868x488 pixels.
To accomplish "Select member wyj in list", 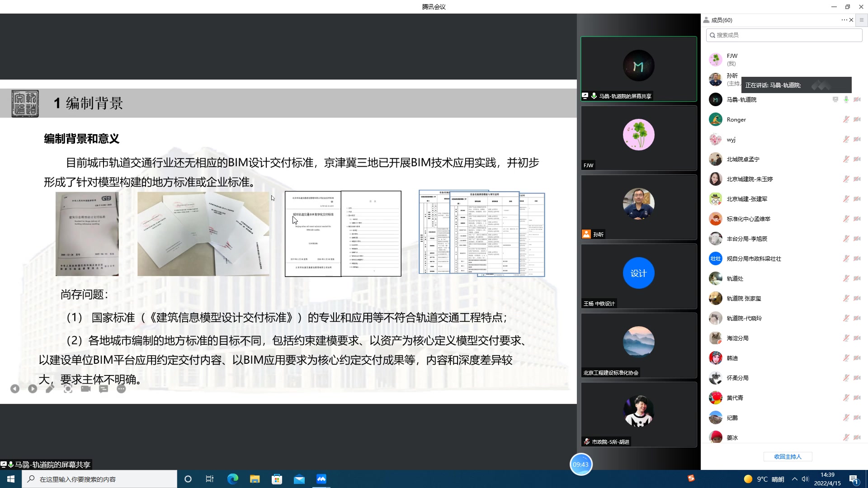I will point(784,139).
